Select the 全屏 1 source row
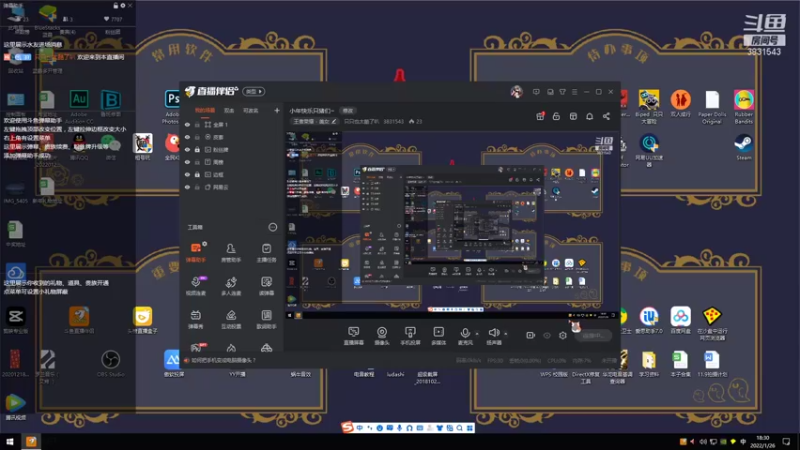 click(232, 124)
